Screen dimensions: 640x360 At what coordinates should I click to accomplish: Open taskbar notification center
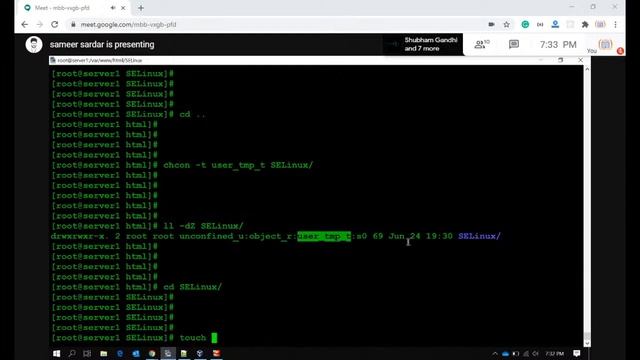tap(577, 353)
